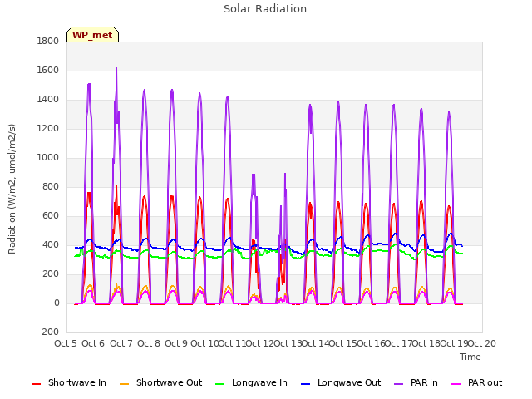The width and height of the screenshot is (532, 399).
Task: Click the -200 y-axis tick label
Action: (49, 332)
